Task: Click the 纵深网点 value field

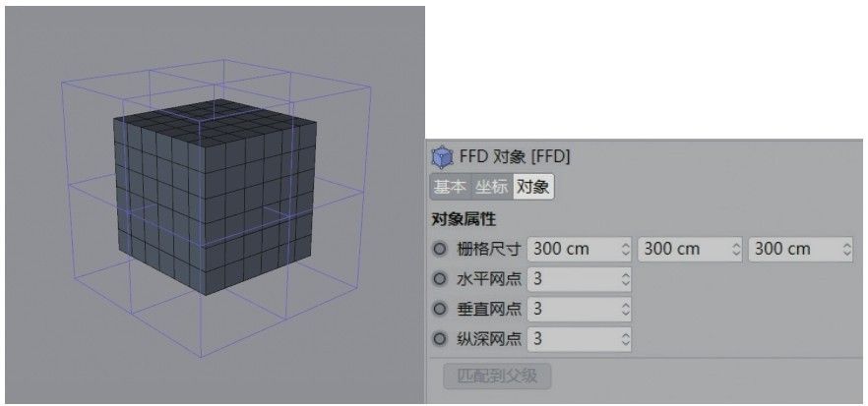Action: point(579,338)
